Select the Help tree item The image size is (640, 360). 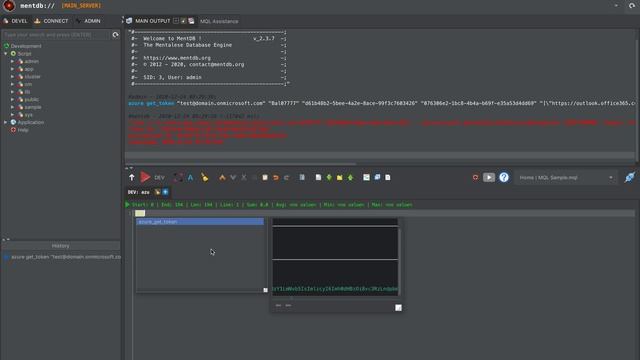(x=23, y=130)
